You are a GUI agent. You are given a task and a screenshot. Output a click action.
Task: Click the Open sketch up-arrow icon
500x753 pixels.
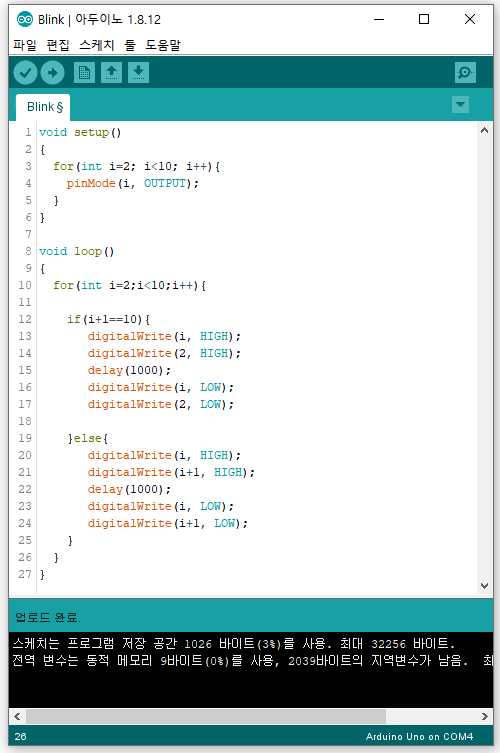[111, 73]
